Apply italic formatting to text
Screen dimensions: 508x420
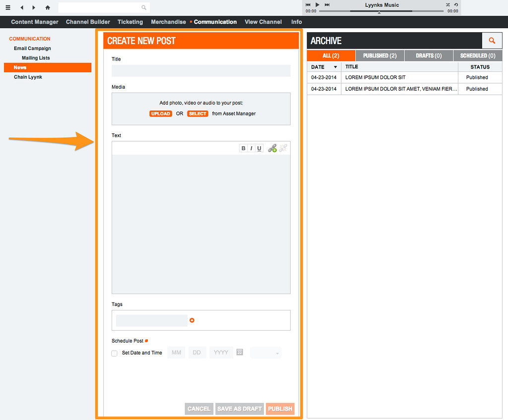pos(251,148)
